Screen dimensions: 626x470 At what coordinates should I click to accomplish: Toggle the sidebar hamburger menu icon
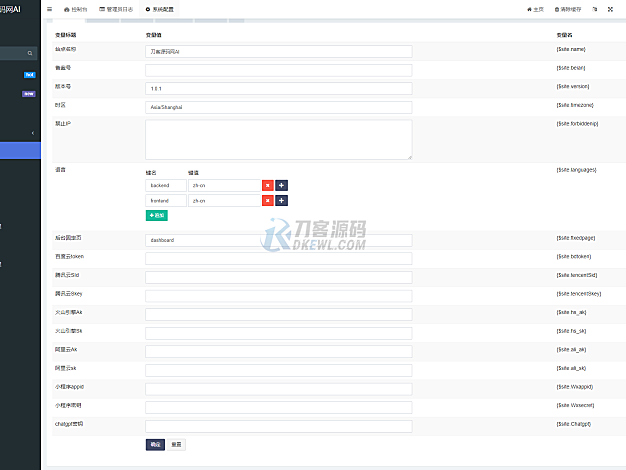pos(50,9)
